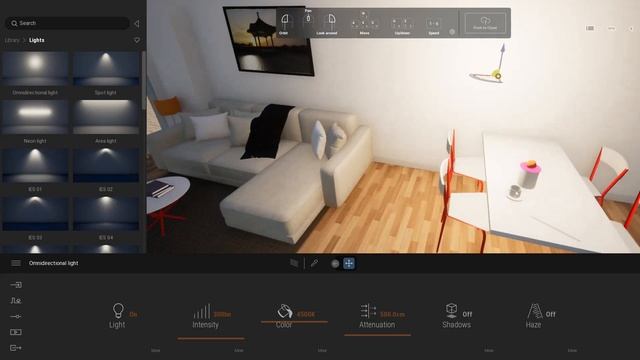Screen dimensions: 640x360
Task: Click the Push to Cloud button
Action: coord(485,23)
